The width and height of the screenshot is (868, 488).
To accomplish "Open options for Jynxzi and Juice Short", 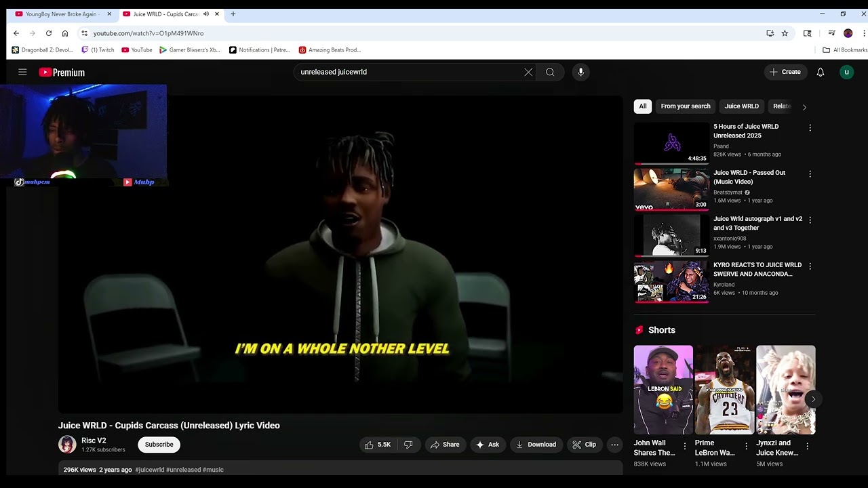I will pos(807,446).
